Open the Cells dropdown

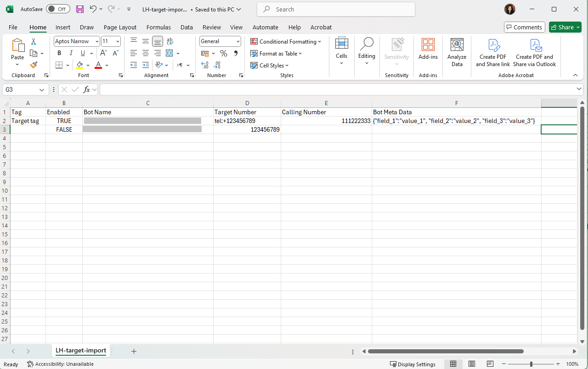pos(341,51)
